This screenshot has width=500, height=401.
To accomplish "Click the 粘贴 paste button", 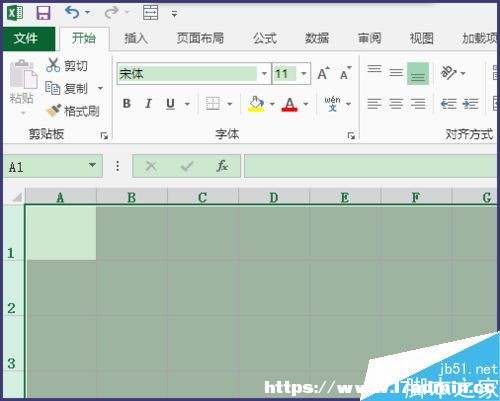I will tap(22, 81).
